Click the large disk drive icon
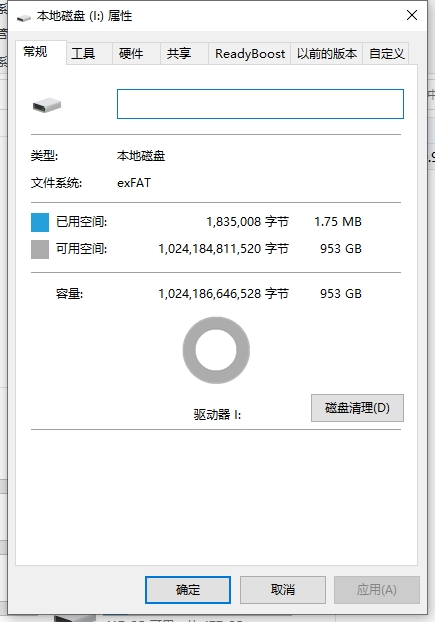The width and height of the screenshot is (435, 622). pyautogui.click(x=47, y=105)
